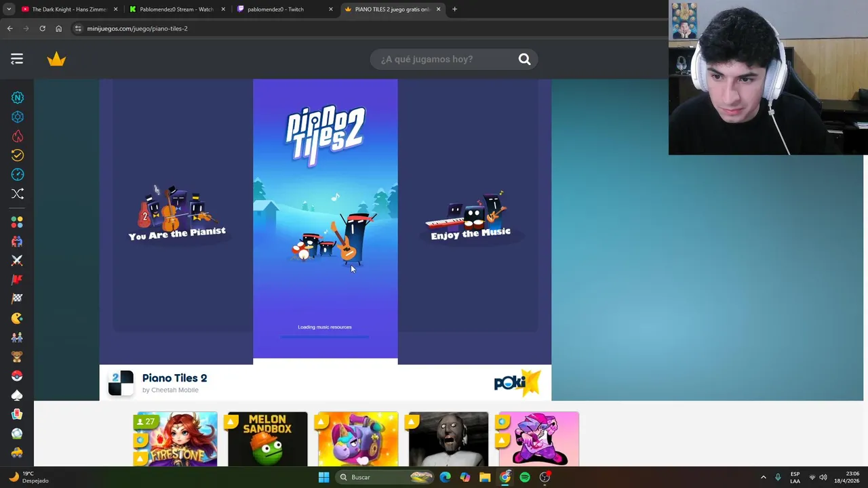The width and height of the screenshot is (868, 488).
Task: Open Copilot from the taskbar
Action: click(x=465, y=477)
